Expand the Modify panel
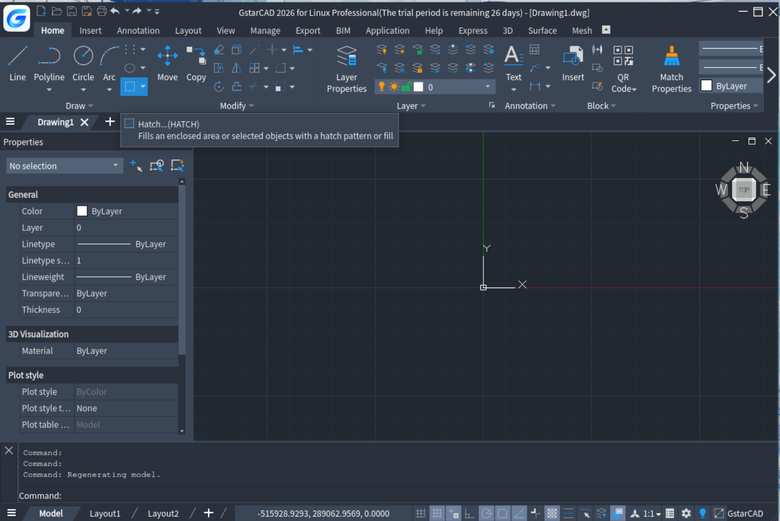 tap(237, 105)
